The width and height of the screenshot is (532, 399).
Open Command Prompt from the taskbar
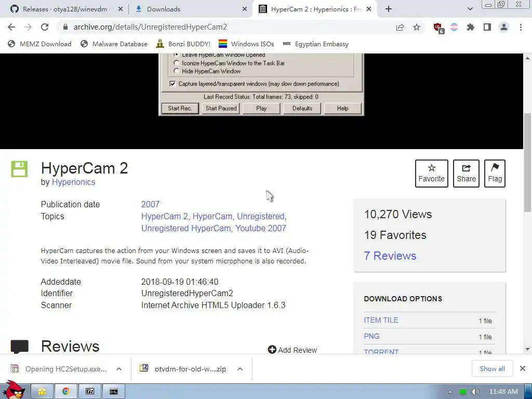[114, 392]
